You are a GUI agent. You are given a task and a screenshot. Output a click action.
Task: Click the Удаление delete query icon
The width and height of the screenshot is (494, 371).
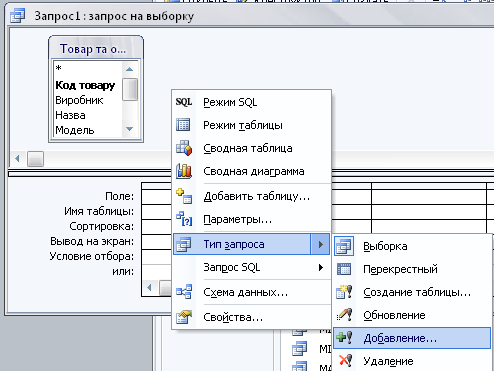pos(345,361)
